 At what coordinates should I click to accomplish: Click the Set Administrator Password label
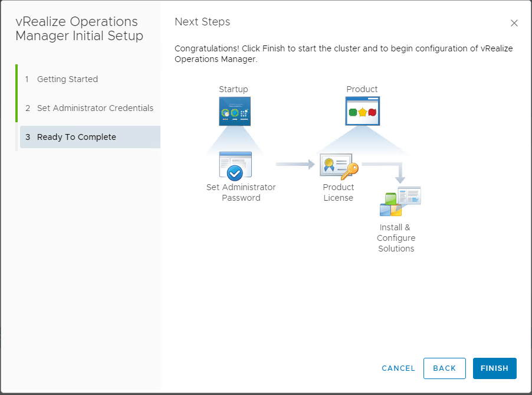[x=241, y=192]
